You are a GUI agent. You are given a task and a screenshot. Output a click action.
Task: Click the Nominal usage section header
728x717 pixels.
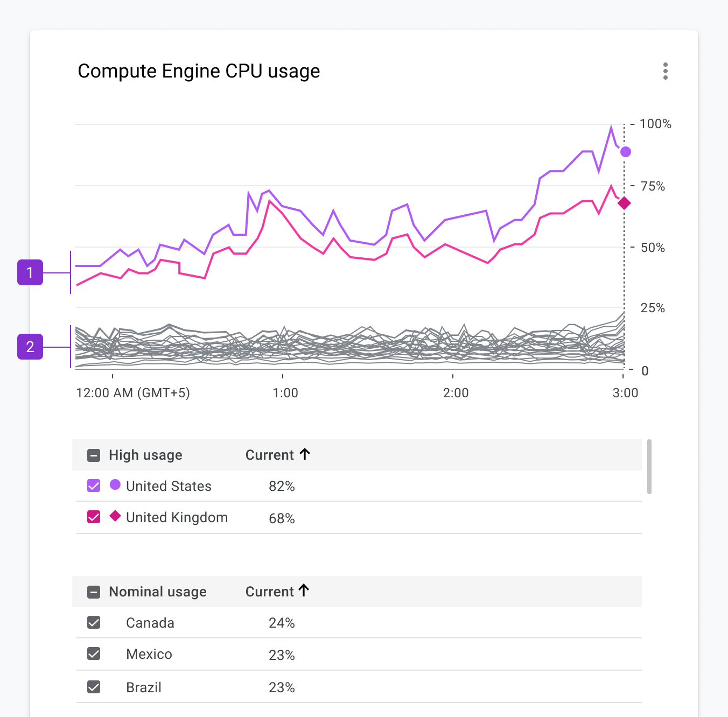[x=157, y=591]
